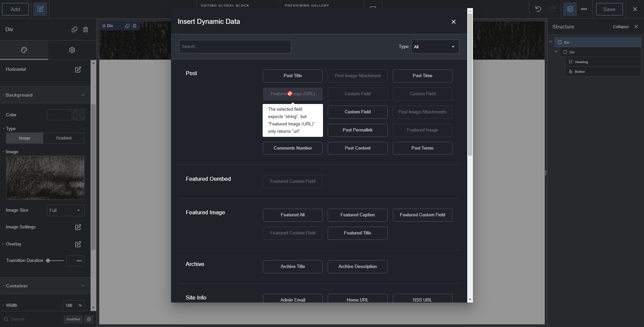The height and width of the screenshot is (327, 644).
Task: Switch to the Editing Global Block tab
Action: coord(224,5)
